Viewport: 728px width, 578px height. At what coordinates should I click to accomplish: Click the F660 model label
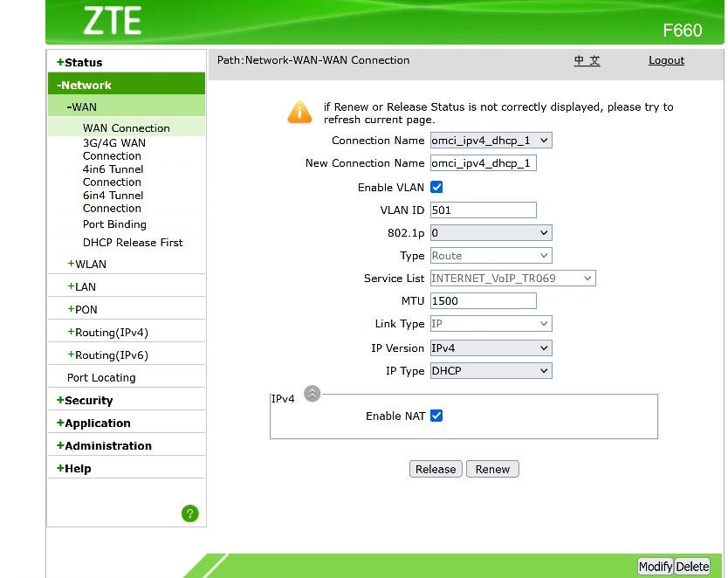click(x=682, y=31)
